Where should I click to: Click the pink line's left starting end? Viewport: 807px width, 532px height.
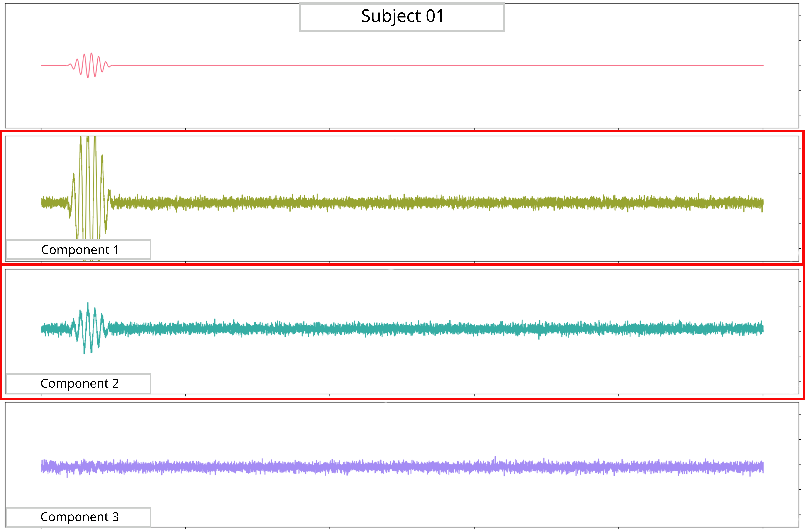point(42,66)
